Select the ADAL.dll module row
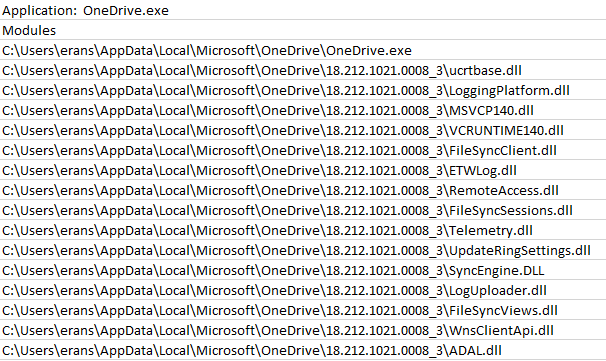This screenshot has width=606, height=361. 303,350
